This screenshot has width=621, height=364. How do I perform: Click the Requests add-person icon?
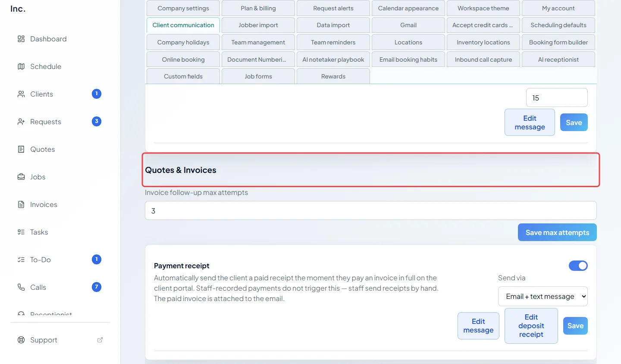(x=21, y=122)
